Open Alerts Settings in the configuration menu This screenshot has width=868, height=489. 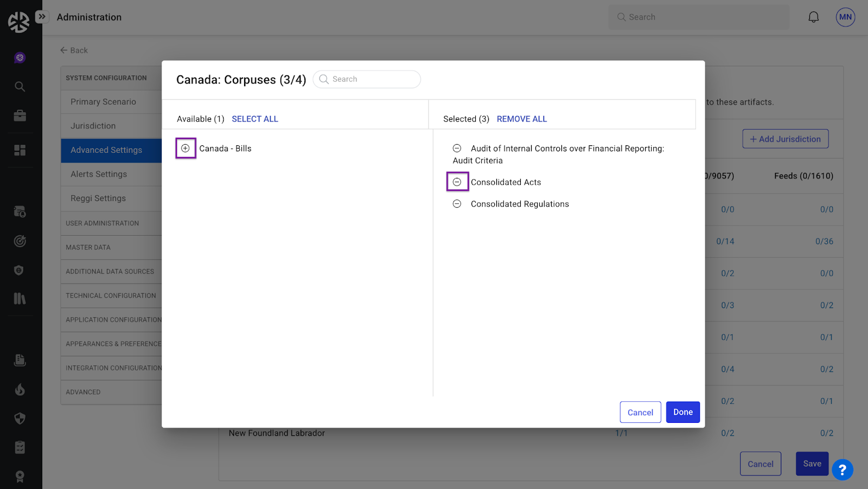[x=99, y=174]
